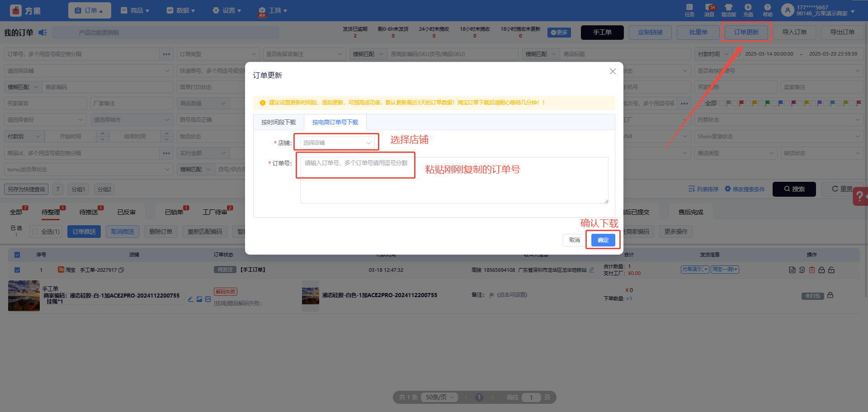This screenshot has height=412, width=868.
Task: Open the 选择店铺 store dropdown in dialog
Action: 337,143
